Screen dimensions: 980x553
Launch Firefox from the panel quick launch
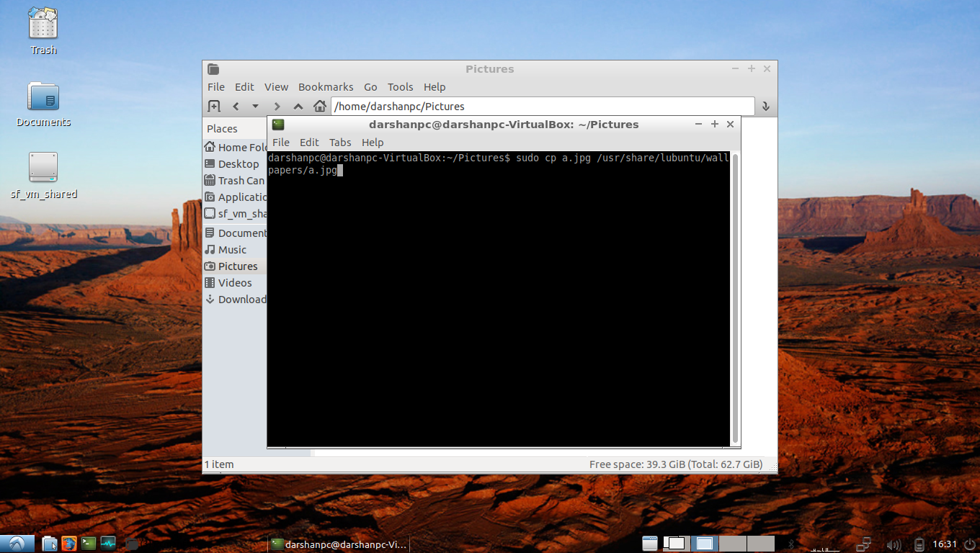[x=69, y=544]
